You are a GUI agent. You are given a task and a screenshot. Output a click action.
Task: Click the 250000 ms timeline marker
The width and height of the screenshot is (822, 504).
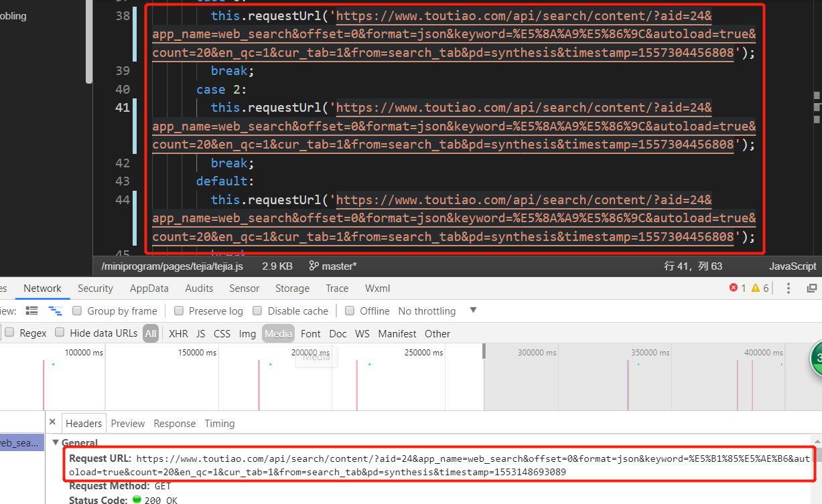tap(424, 352)
